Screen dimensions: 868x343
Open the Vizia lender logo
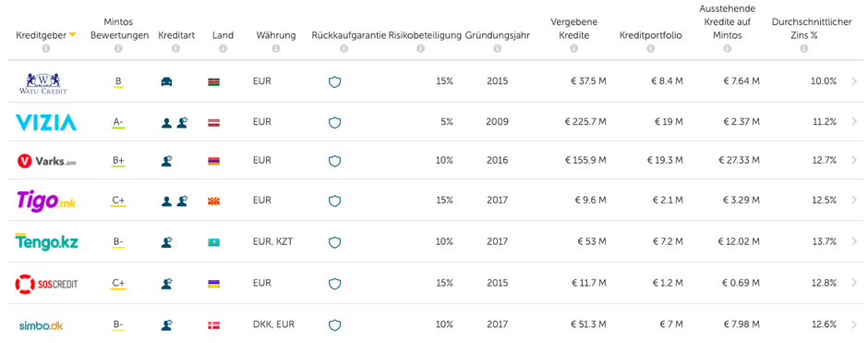point(46,122)
